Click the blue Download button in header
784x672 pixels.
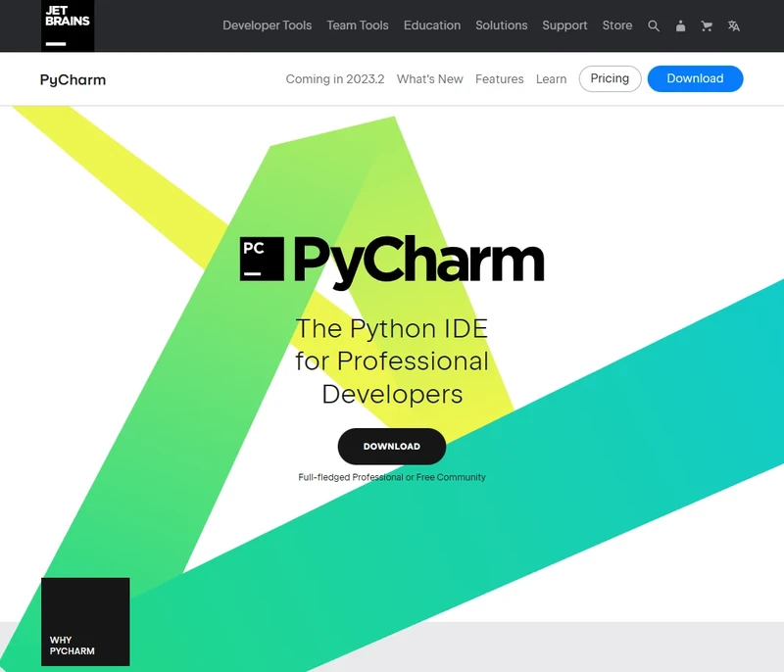pyautogui.click(x=695, y=78)
